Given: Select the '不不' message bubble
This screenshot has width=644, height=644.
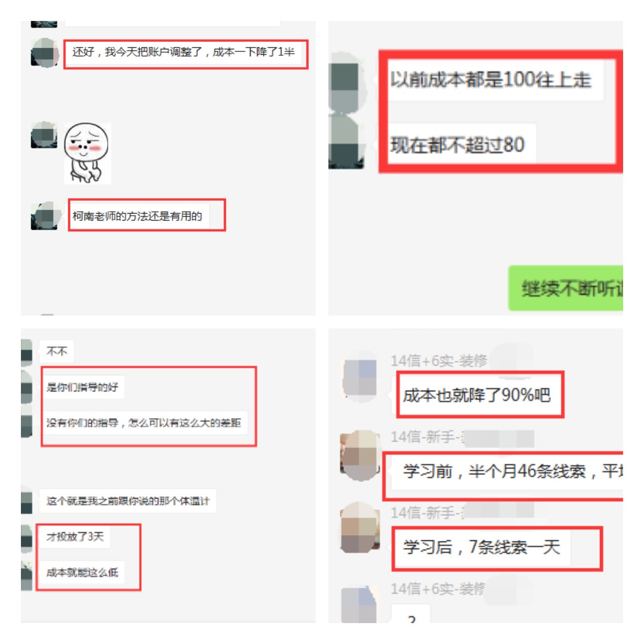Looking at the screenshot, I should (x=57, y=352).
